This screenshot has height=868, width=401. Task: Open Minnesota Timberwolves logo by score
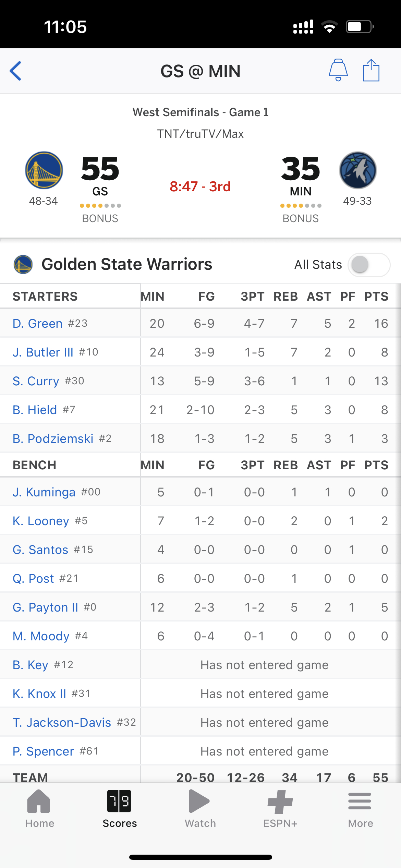tap(358, 170)
